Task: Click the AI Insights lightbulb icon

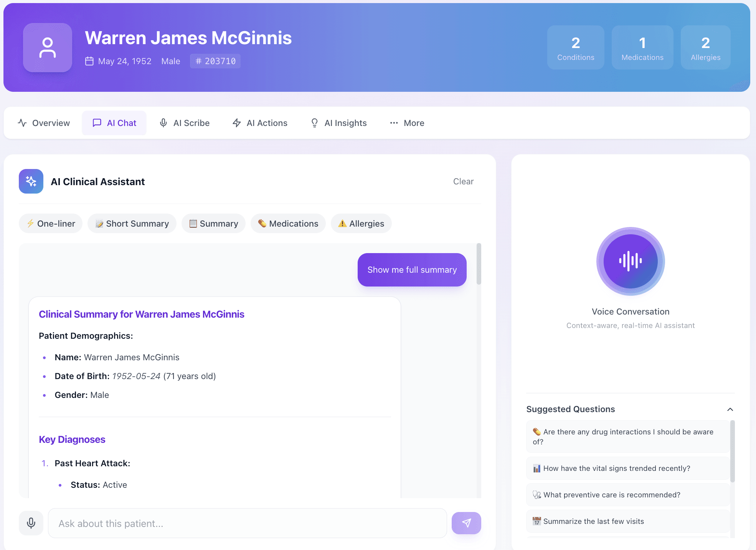Action: pos(314,123)
